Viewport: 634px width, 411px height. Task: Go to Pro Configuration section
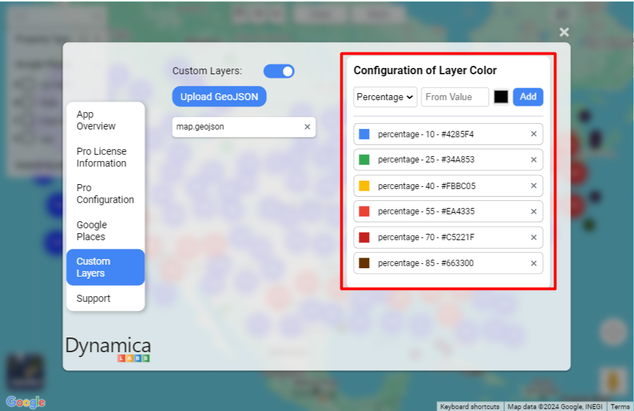(105, 194)
